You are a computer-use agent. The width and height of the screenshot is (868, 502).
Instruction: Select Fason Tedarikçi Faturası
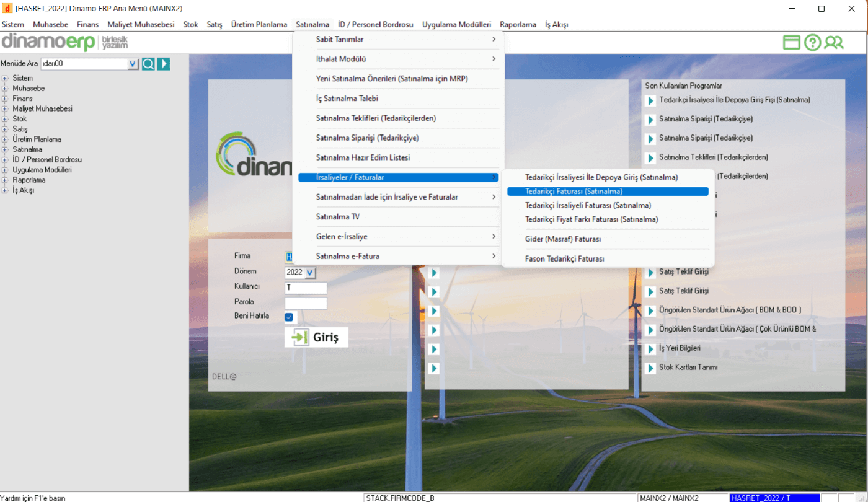(x=608, y=259)
